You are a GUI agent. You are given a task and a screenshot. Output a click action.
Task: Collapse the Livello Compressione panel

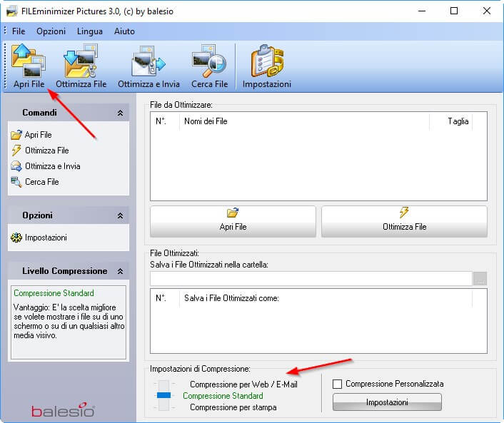(120, 271)
